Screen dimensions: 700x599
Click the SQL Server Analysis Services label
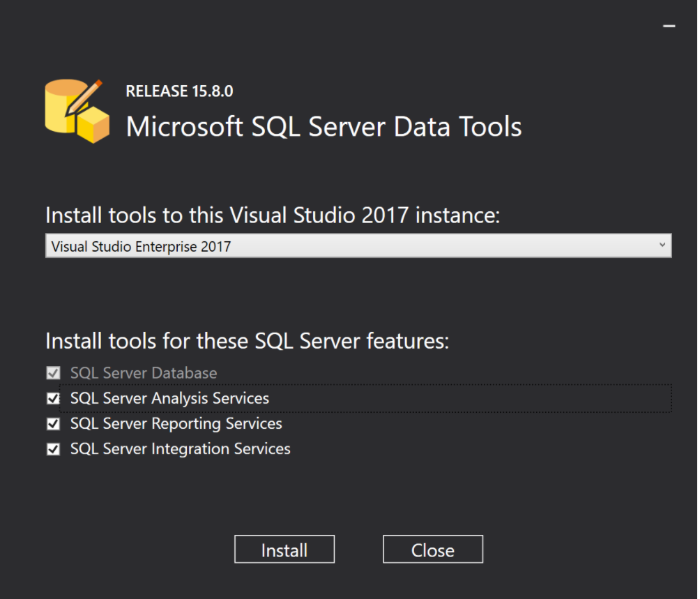pos(169,397)
